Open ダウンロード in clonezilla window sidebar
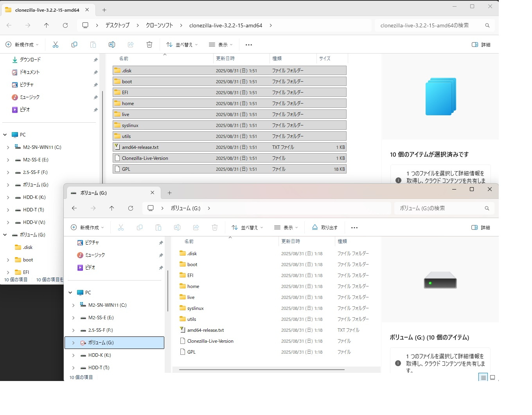The height and width of the screenshot is (415, 532). click(30, 60)
